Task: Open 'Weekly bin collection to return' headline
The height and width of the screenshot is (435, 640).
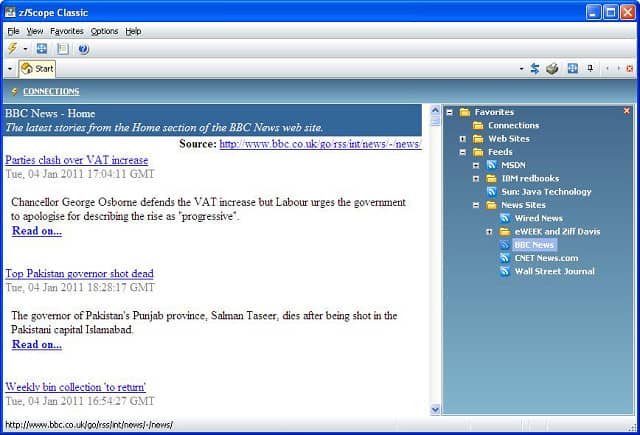Action: pos(76,387)
